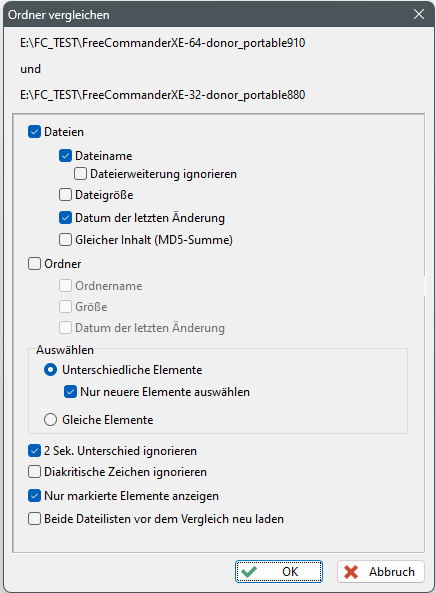Check Beide Dateilisten vor dem Vergleich neu laden
Screen dimensions: 436x593
click(x=34, y=518)
